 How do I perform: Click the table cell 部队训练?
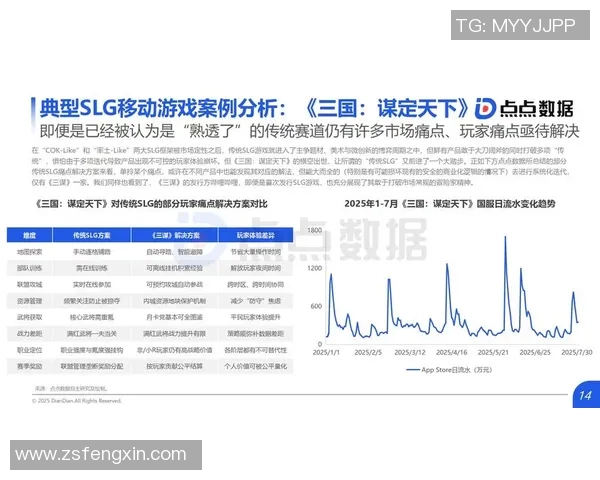tap(29, 268)
